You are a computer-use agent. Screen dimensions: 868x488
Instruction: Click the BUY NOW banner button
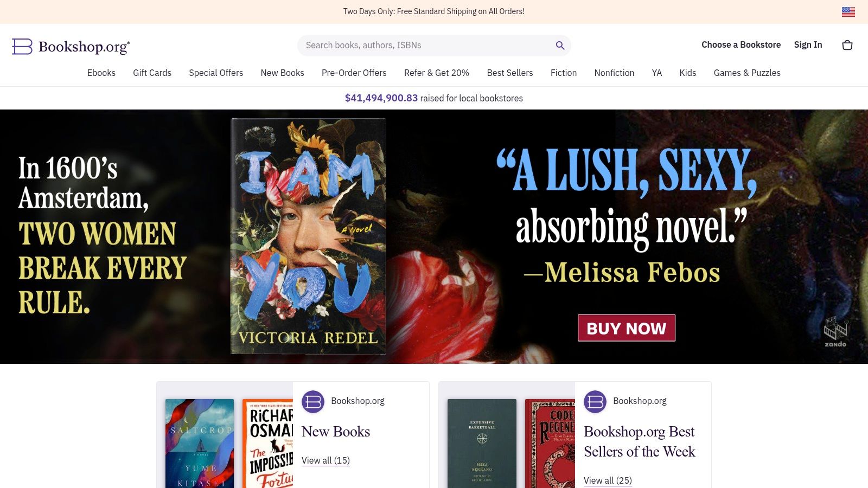tap(627, 328)
